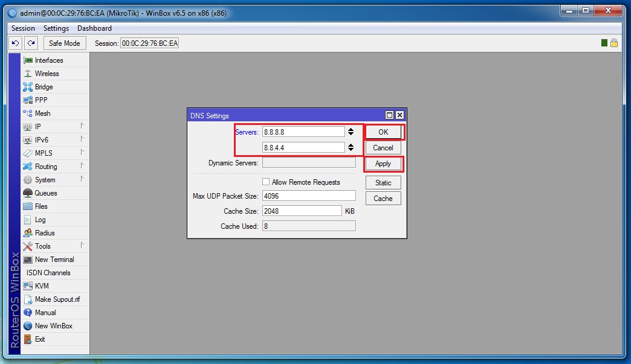Click the 8.8.4.4 server field
This screenshot has height=364, width=631.
303,147
